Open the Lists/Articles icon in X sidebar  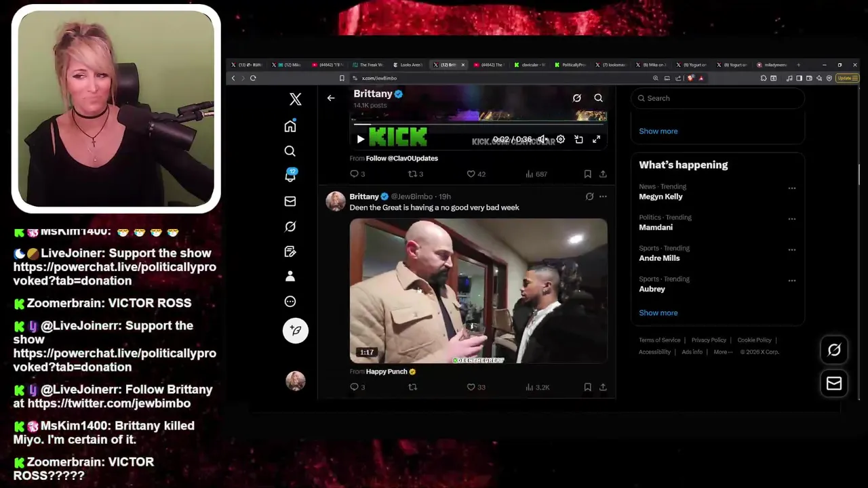[x=290, y=251]
